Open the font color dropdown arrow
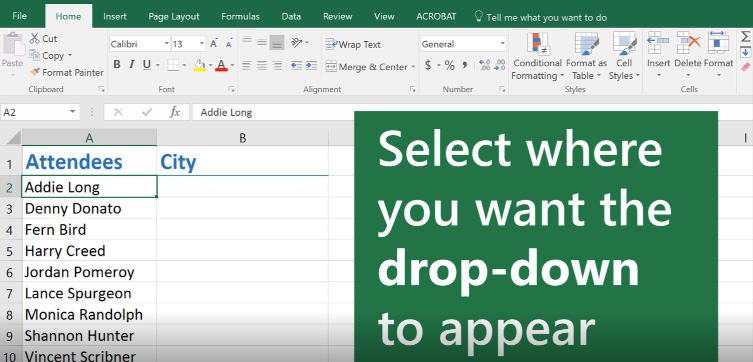The image size is (753, 362). click(x=232, y=65)
